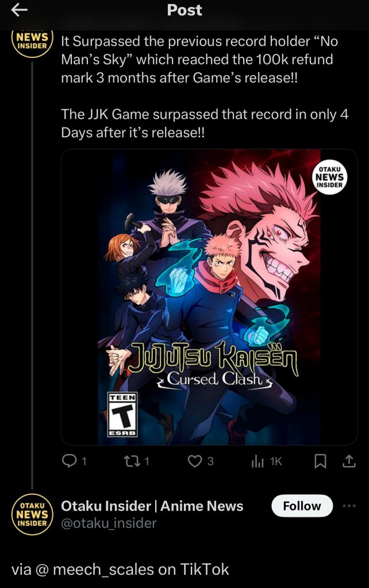
Task: Bookmark this post
Action: (x=320, y=462)
